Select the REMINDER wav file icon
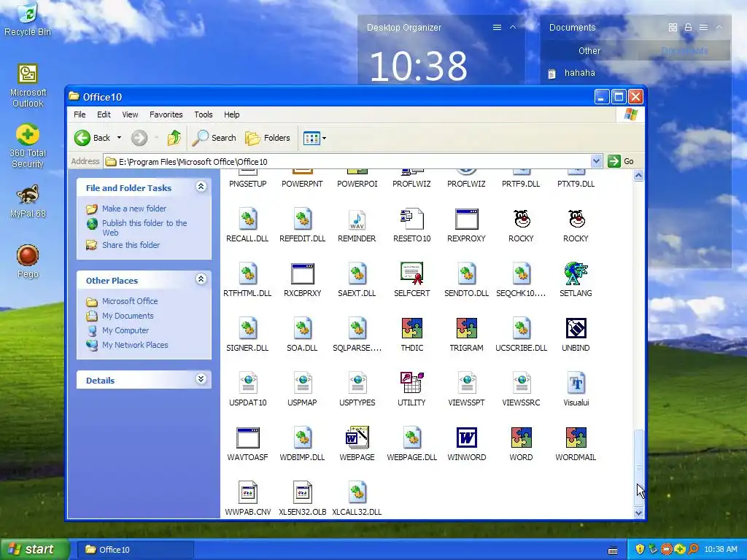This screenshot has width=747, height=560. point(357,219)
